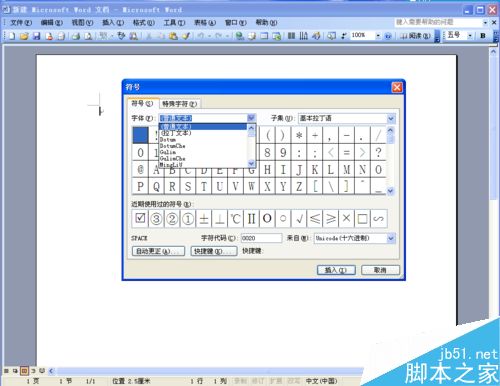Click the Print toolbar icon

[76, 36]
